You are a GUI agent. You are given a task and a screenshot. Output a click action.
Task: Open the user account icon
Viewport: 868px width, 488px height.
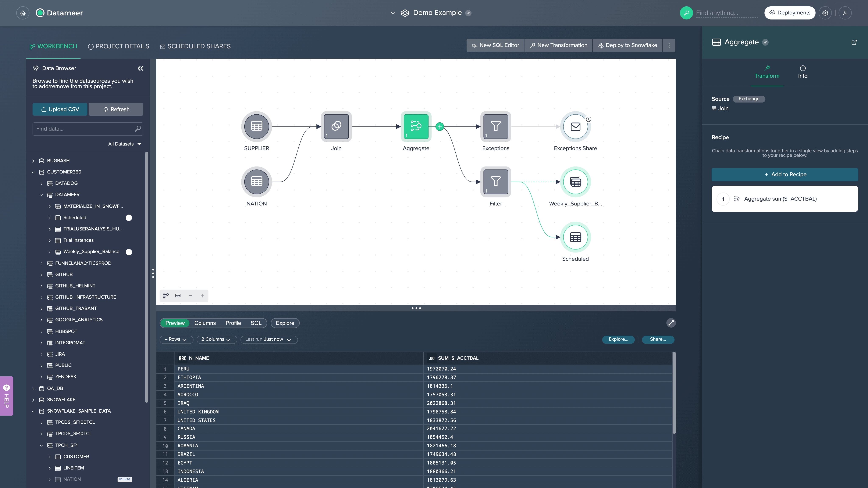(845, 13)
